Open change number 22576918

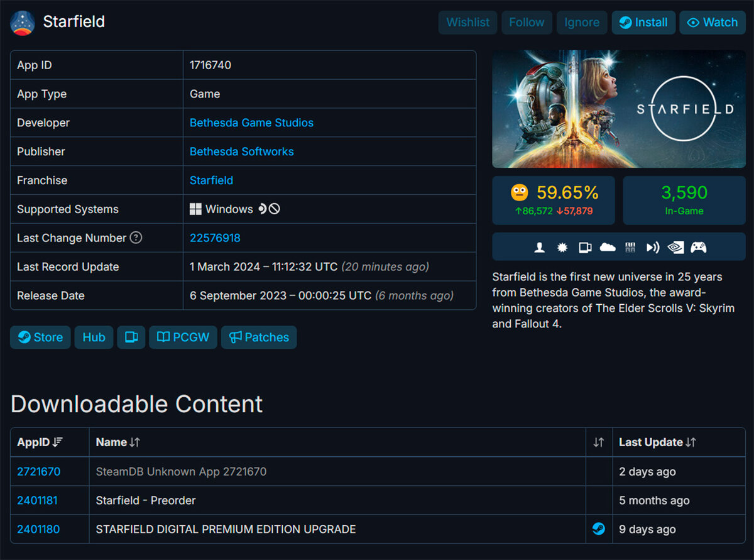pyautogui.click(x=215, y=238)
